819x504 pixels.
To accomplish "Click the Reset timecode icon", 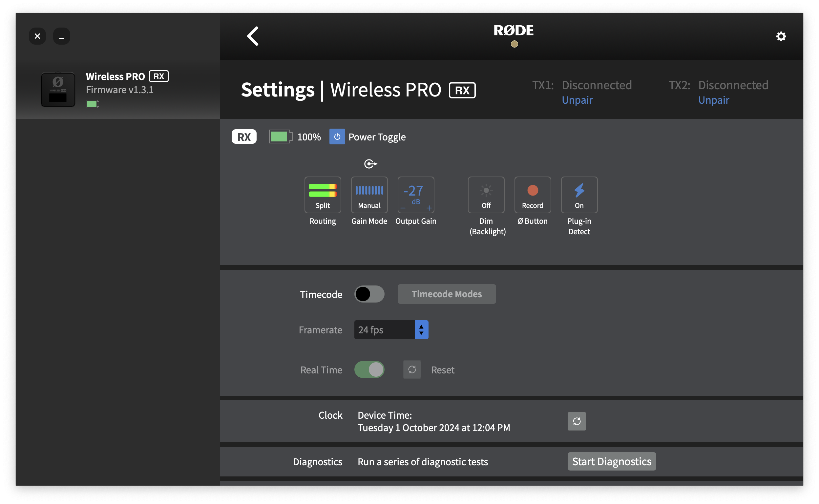I will point(412,369).
